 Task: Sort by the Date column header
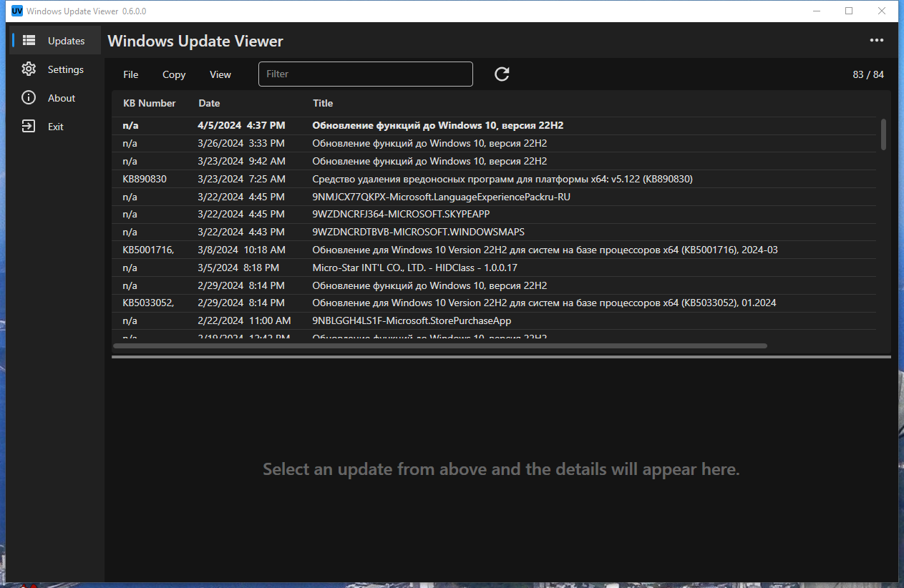[x=209, y=103]
